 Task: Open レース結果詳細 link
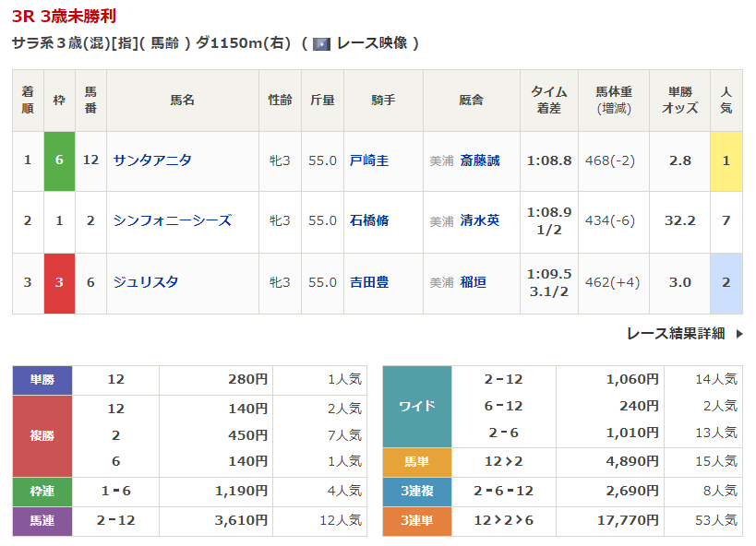(676, 334)
